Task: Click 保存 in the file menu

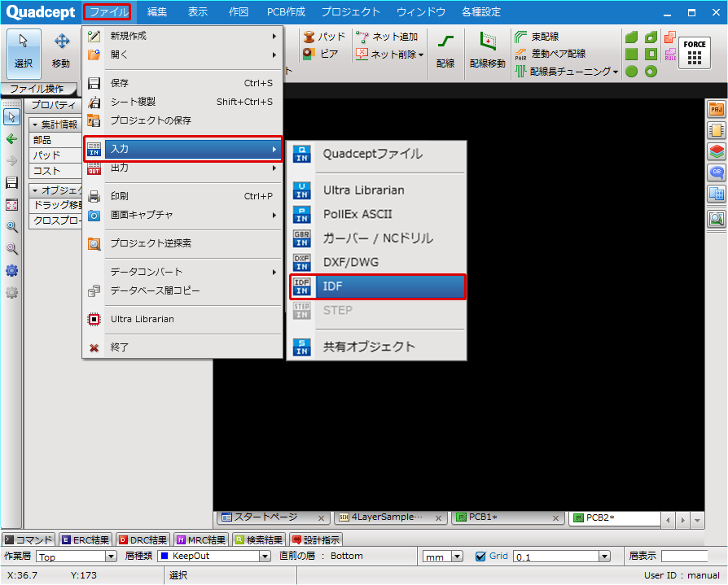Action: point(183,83)
